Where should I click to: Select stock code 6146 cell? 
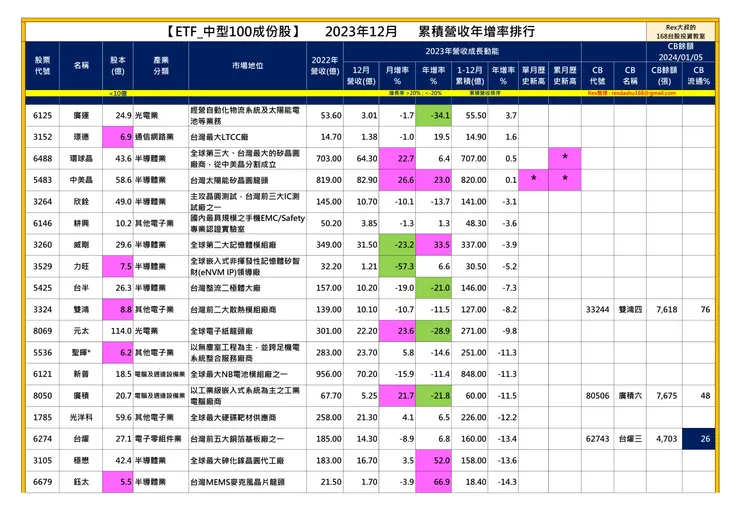click(42, 223)
